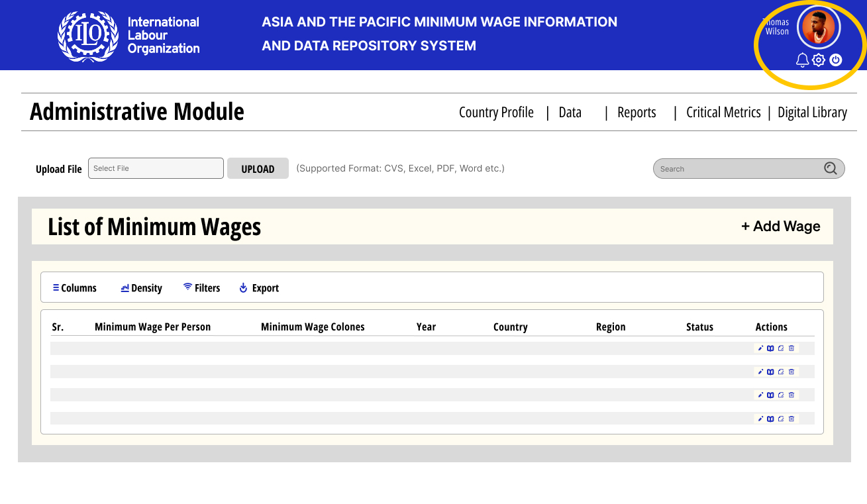Click the + Add Wage button
867x504 pixels.
point(780,227)
